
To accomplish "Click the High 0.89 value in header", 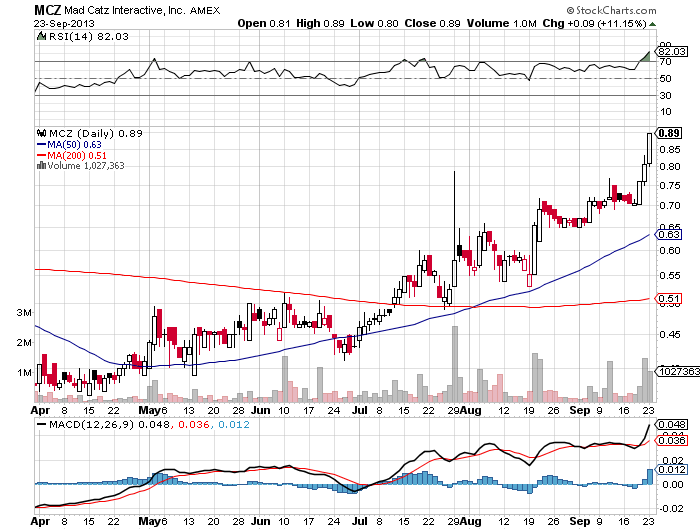I will 320,23.
